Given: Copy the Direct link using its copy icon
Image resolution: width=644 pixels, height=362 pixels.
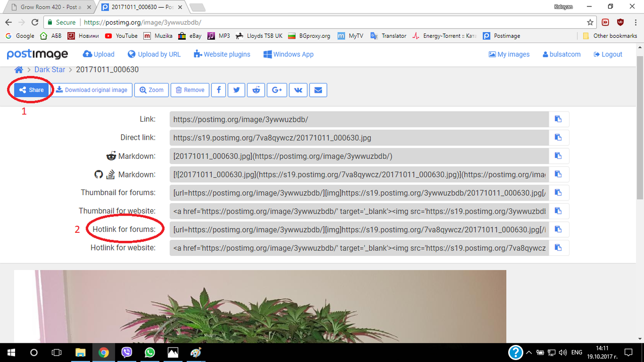Looking at the screenshot, I should [558, 137].
